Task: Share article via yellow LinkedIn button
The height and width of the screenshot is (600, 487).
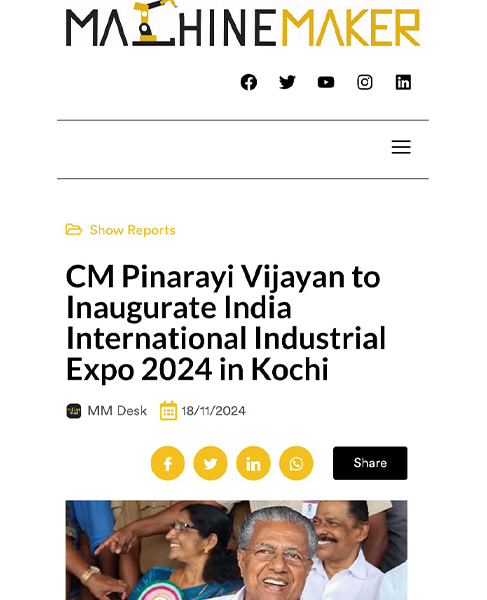Action: 253,463
